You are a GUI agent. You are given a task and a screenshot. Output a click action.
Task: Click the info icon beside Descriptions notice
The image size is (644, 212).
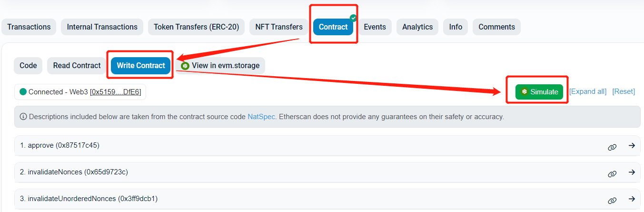pyautogui.click(x=23, y=117)
